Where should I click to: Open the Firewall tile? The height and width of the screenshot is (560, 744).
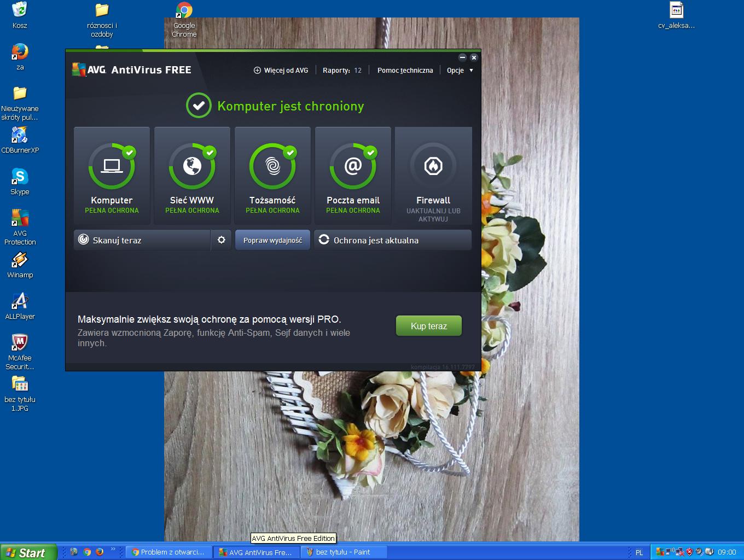click(433, 176)
